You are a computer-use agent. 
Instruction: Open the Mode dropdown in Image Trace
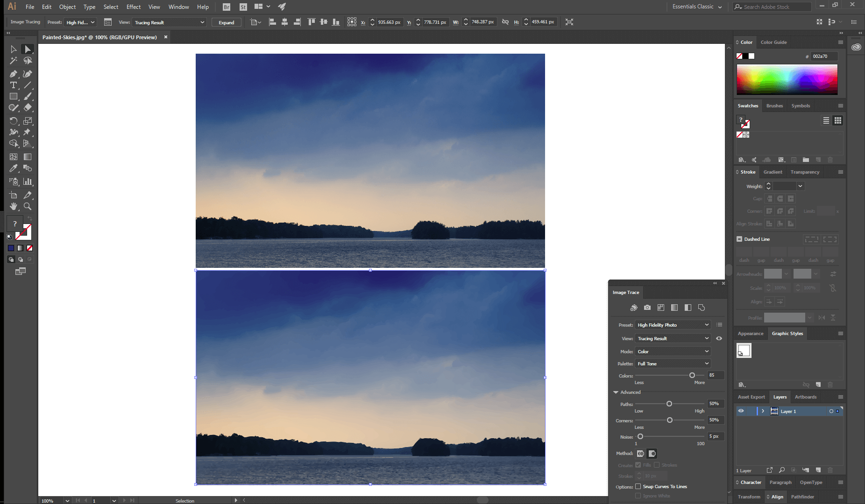click(x=673, y=351)
